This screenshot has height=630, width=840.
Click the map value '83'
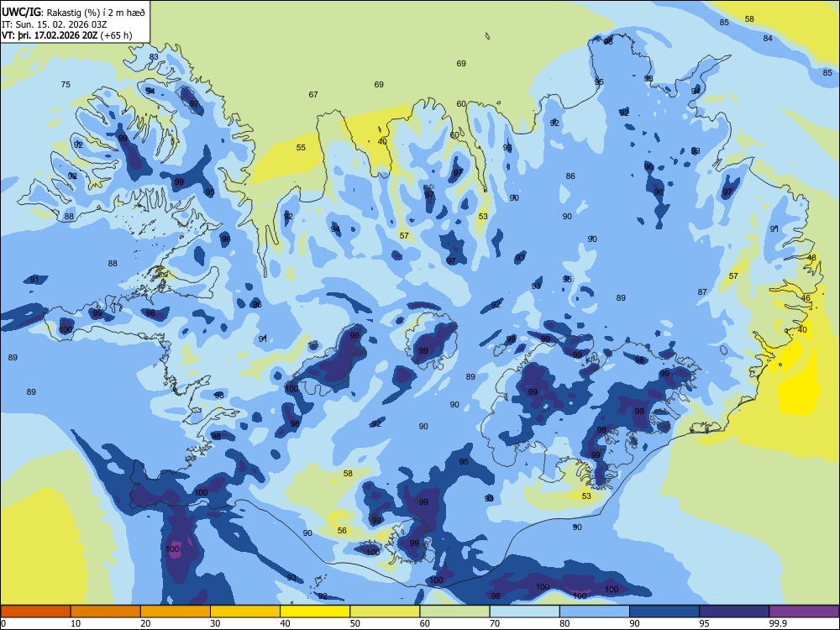[x=154, y=57]
